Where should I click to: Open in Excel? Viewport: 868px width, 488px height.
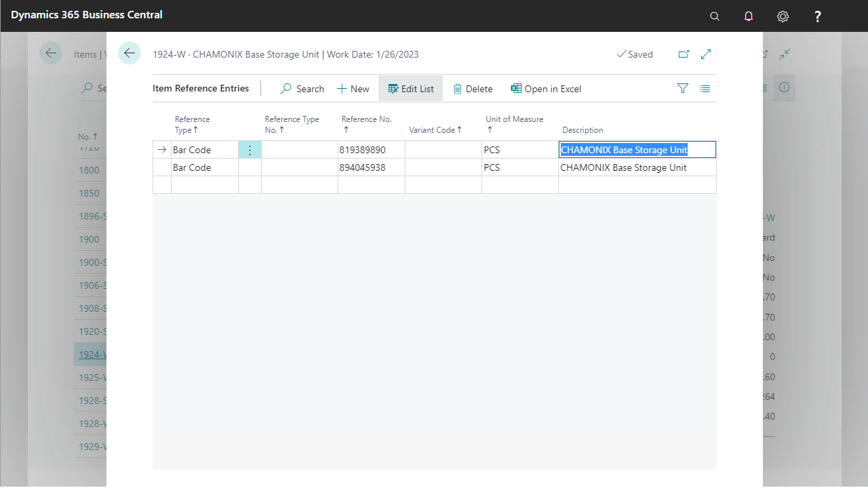click(546, 89)
